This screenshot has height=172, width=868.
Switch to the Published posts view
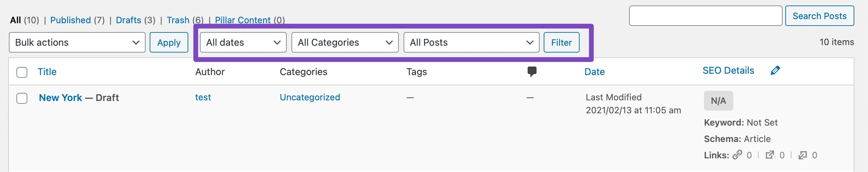coord(70,20)
